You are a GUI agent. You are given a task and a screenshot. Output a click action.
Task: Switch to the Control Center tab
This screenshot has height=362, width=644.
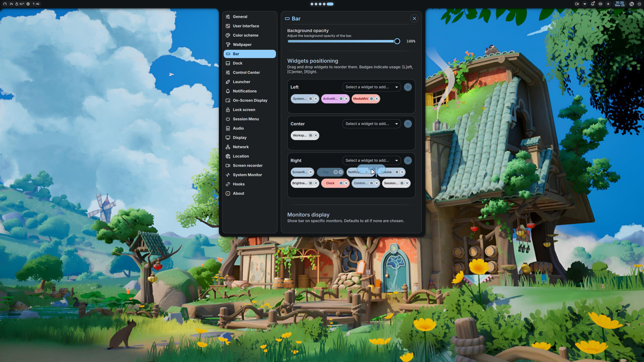[246, 72]
